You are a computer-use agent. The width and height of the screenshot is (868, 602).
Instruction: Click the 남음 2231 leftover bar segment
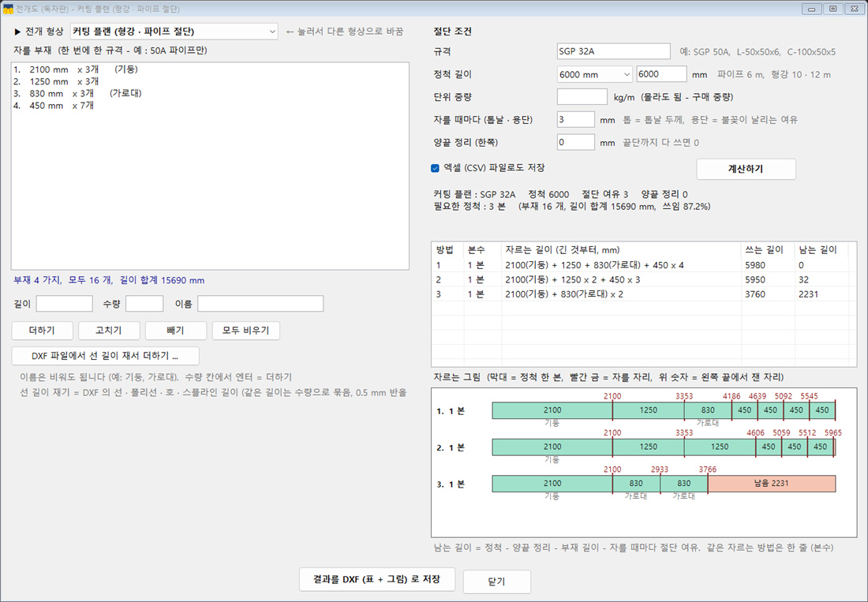pos(772,484)
